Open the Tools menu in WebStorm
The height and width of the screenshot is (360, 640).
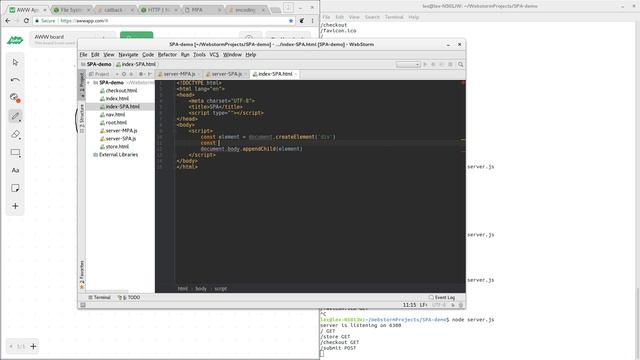199,54
